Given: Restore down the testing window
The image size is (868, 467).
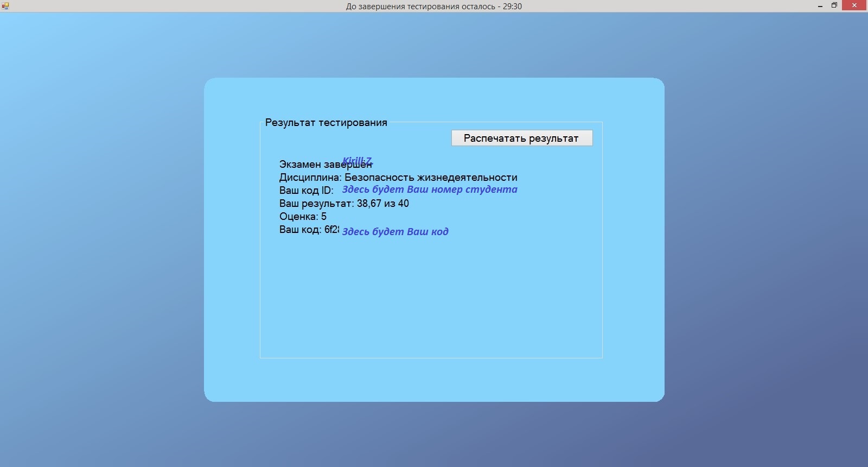Looking at the screenshot, I should (834, 6).
